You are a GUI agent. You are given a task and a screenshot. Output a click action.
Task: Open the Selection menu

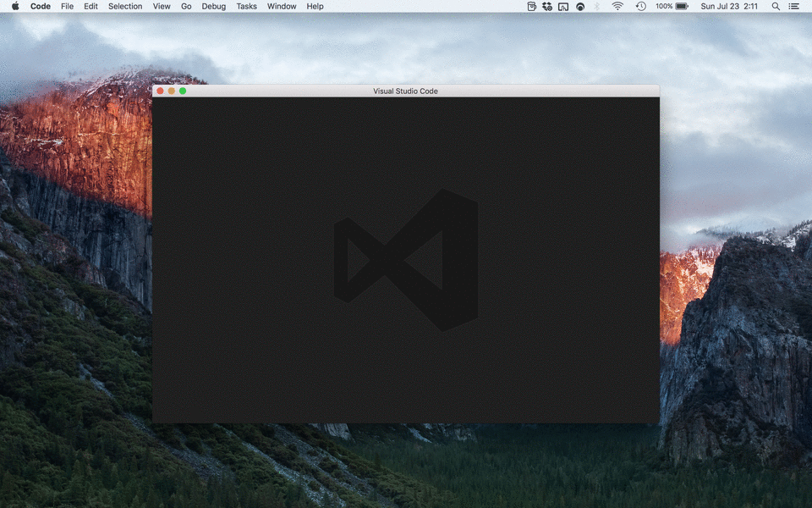point(125,6)
